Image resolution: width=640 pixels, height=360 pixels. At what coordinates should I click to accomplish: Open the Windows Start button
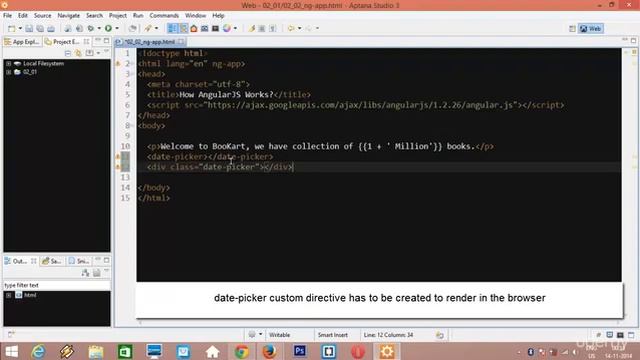(x=11, y=351)
